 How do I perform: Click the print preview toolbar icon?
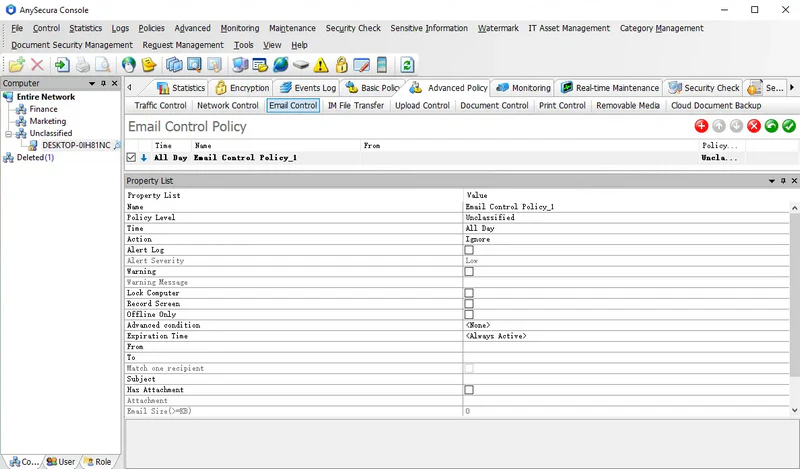tap(103, 65)
